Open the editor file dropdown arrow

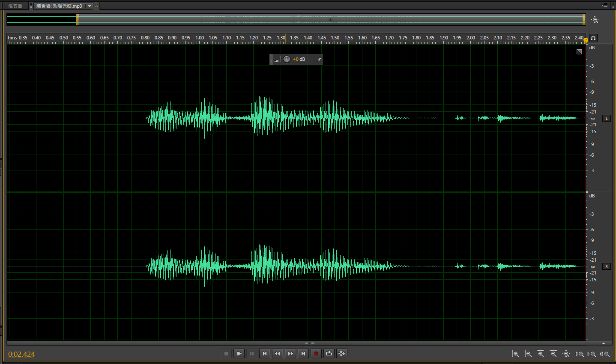tap(90, 6)
